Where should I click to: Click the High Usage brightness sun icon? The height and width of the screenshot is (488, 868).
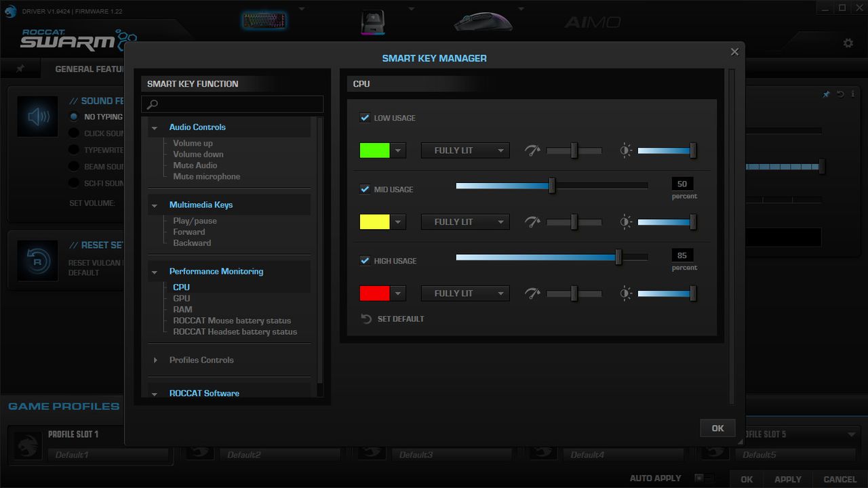pos(626,293)
